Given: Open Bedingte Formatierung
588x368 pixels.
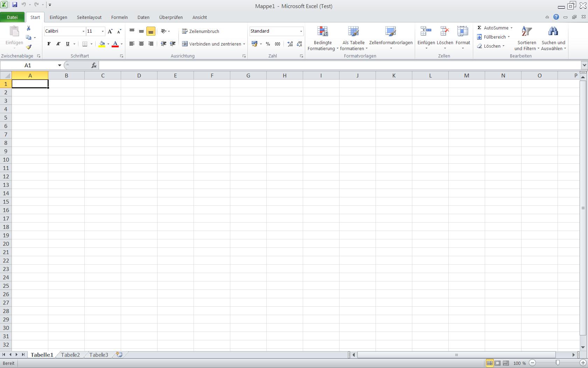Looking at the screenshot, I should pyautogui.click(x=322, y=38).
